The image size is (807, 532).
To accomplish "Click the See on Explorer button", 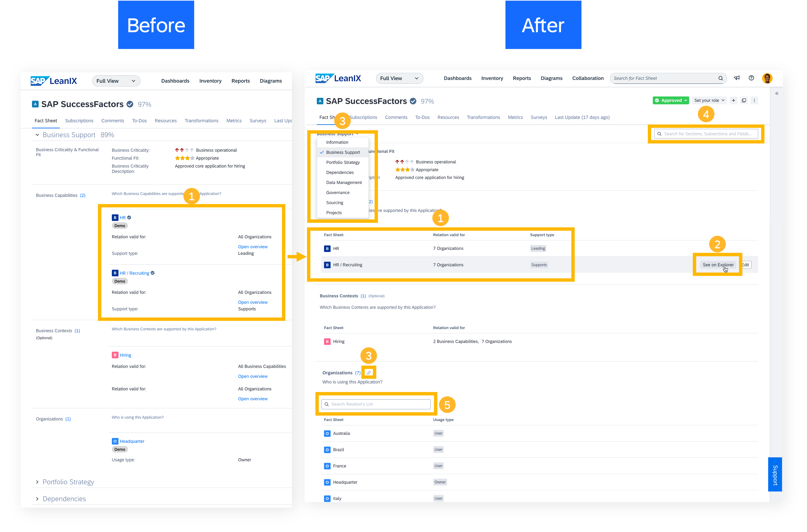I will pos(718,265).
